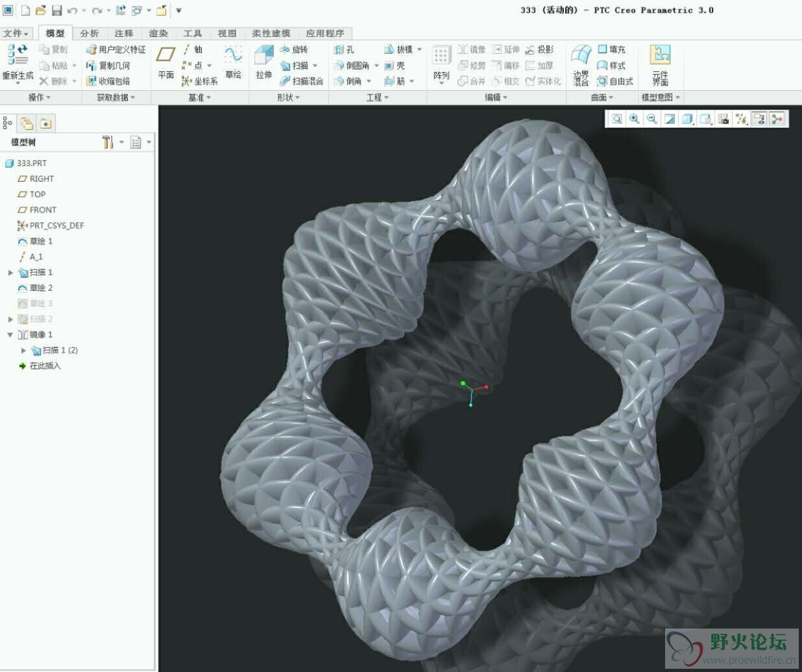Create a new file from quick access toolbar
This screenshot has width=802, height=672.
click(25, 10)
